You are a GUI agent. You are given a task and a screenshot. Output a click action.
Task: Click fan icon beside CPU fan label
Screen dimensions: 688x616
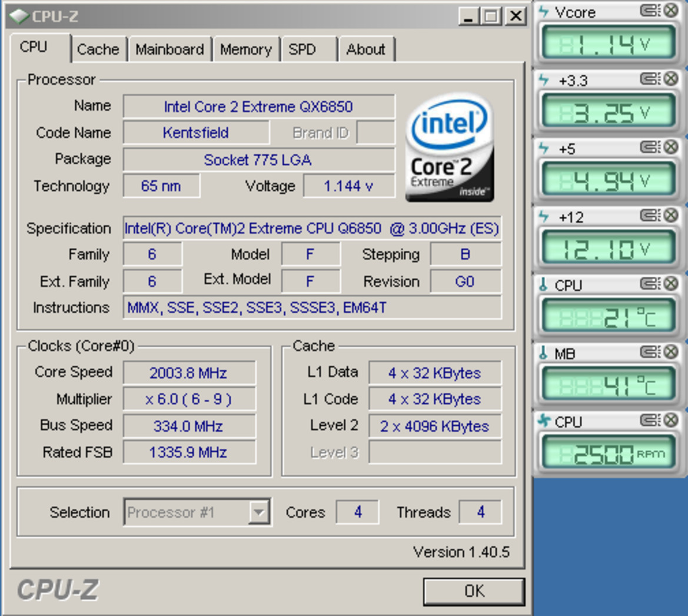coord(544,421)
